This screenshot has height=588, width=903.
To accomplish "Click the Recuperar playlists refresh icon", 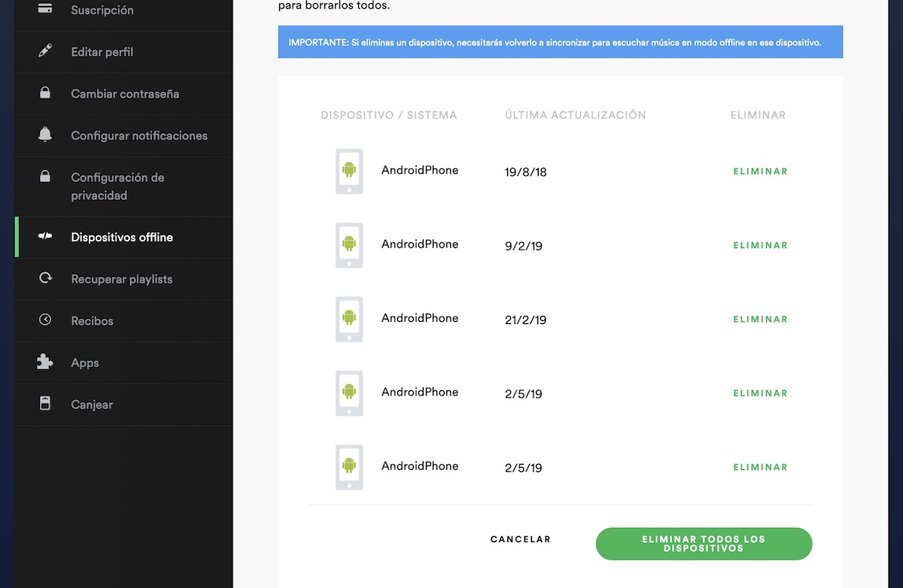I will point(45,278).
